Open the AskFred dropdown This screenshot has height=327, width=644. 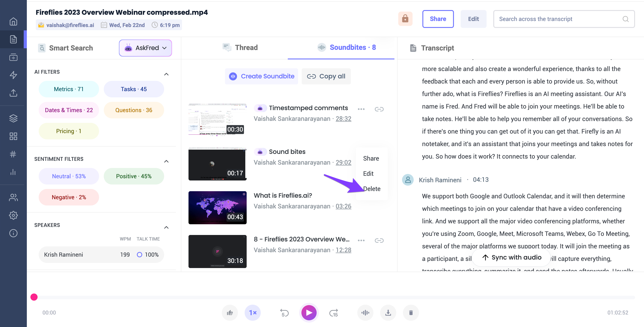[145, 48]
